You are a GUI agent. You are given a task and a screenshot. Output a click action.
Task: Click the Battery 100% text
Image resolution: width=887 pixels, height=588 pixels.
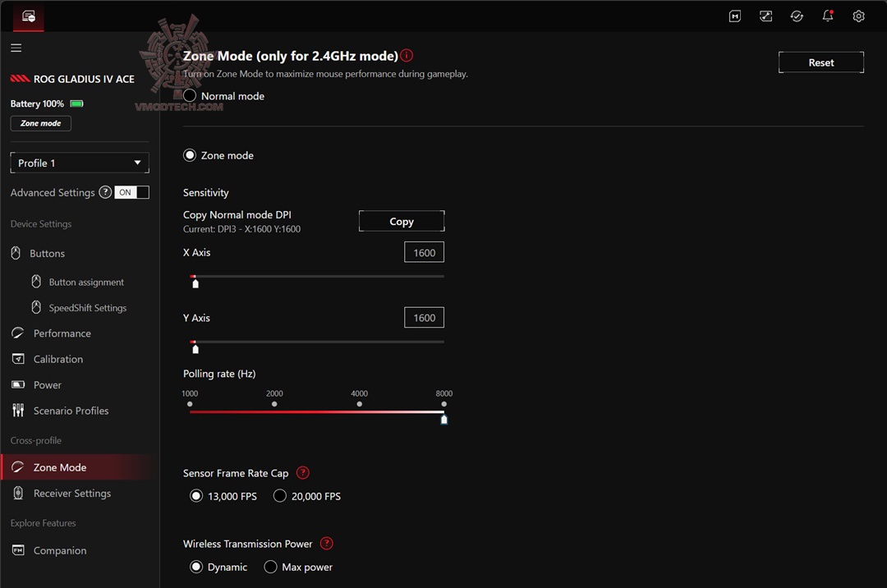coord(37,103)
